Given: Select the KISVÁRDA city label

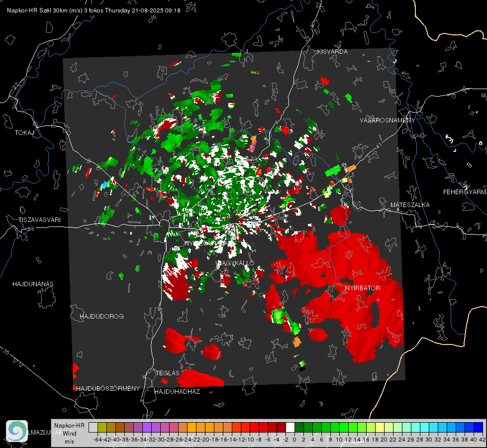Looking at the screenshot, I should [x=332, y=52].
